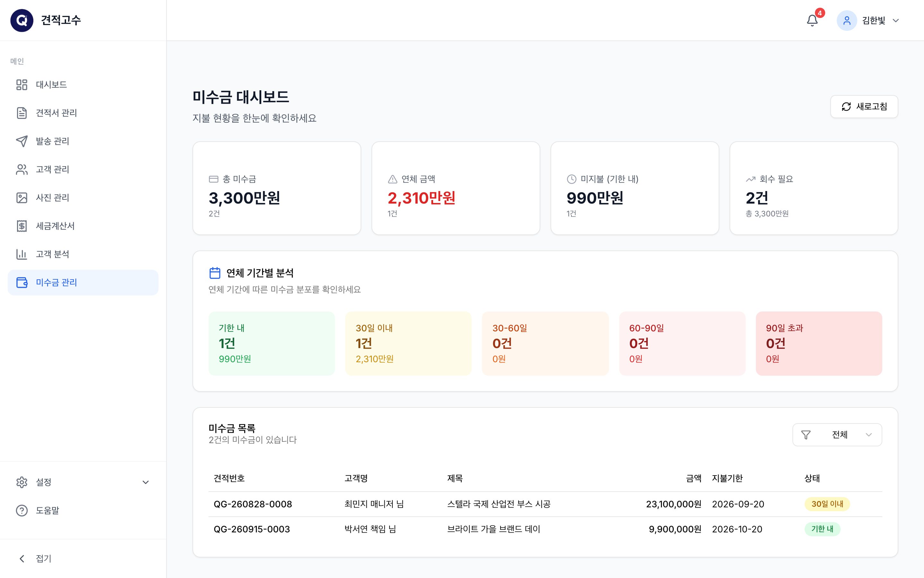Click the 대시보드 grid icon
924x578 pixels.
click(x=22, y=84)
